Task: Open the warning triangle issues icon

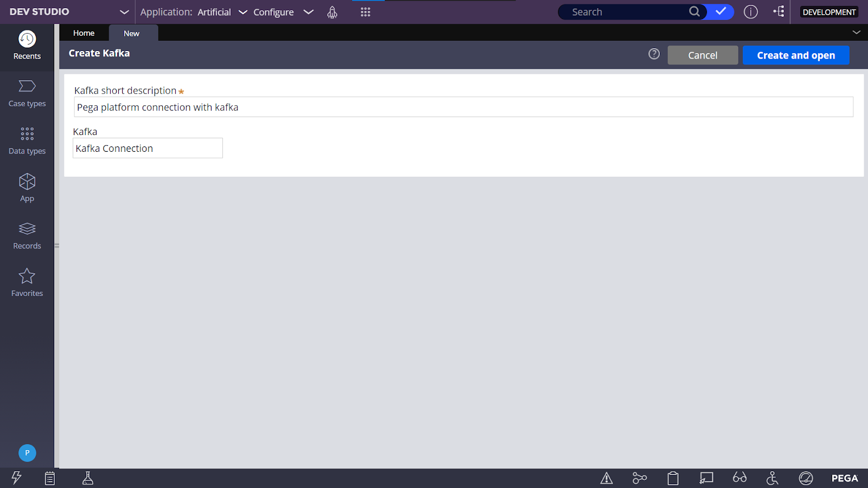Action: 607,478
